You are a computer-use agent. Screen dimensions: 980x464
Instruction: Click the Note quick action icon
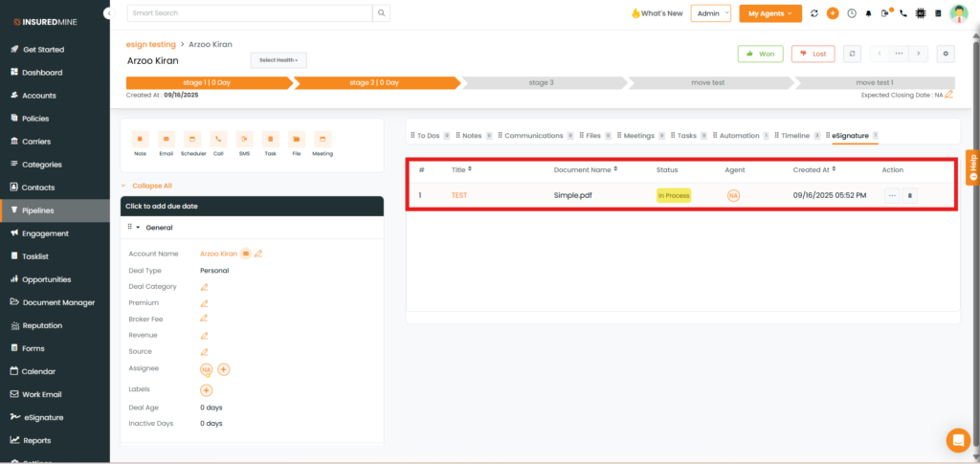coord(140,140)
